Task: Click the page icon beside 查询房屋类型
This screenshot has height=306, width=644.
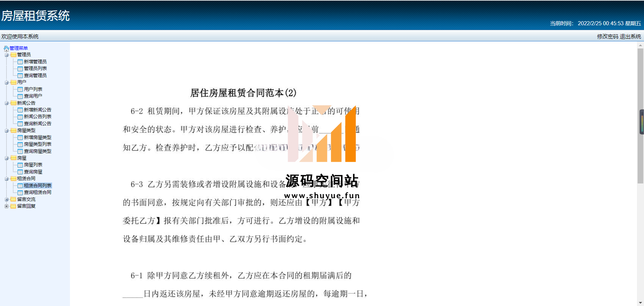Action: coord(20,151)
